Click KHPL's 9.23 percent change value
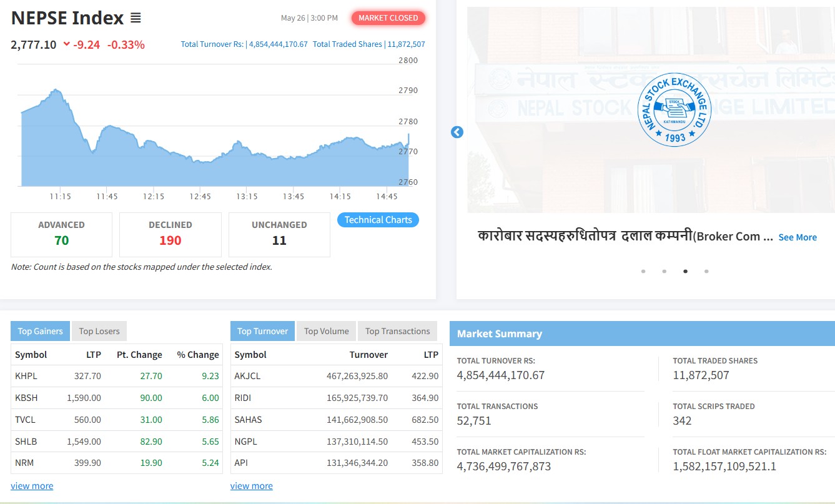This screenshot has height=504, width=835. click(210, 376)
